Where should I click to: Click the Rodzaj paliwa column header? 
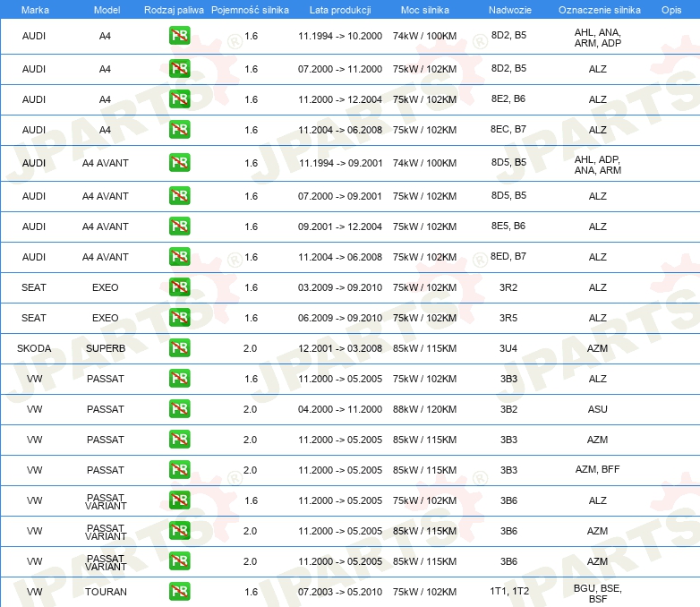[x=174, y=10]
